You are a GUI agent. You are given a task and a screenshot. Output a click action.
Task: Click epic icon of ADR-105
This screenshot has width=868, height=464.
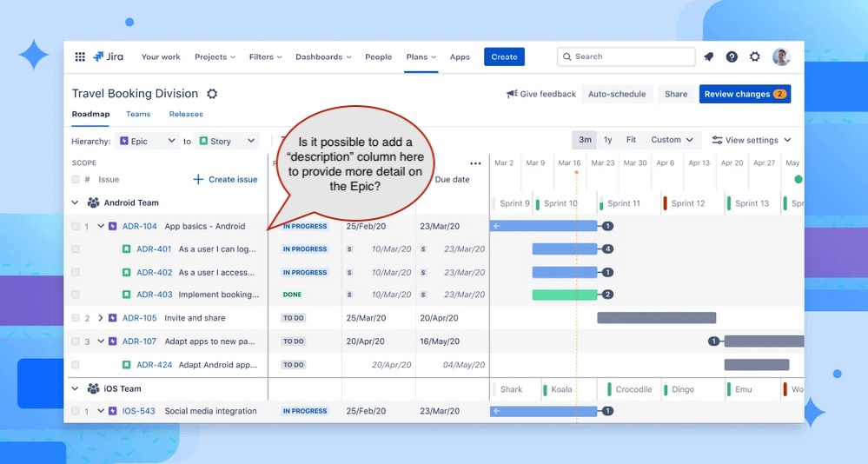tap(112, 318)
